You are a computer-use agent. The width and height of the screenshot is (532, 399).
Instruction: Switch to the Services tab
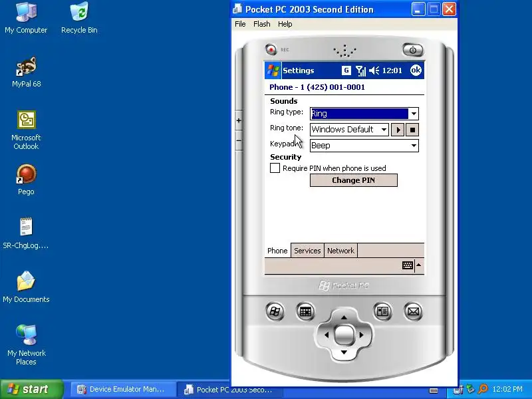[307, 251]
